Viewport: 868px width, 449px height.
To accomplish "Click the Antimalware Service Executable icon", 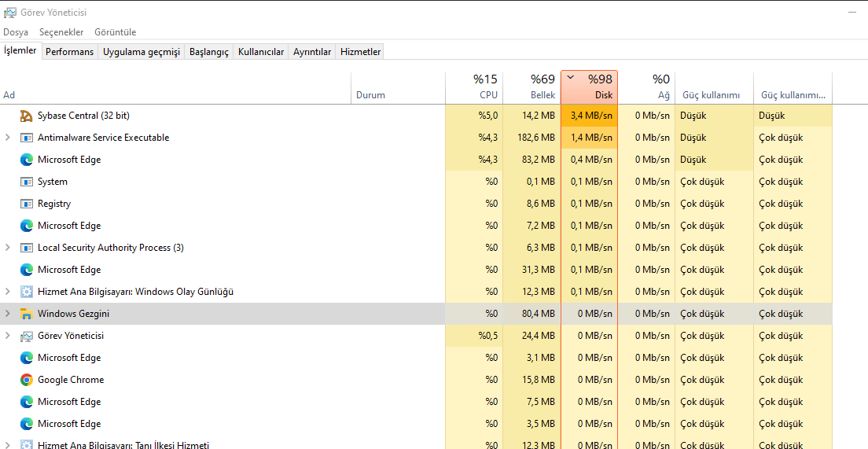I will pos(26,138).
